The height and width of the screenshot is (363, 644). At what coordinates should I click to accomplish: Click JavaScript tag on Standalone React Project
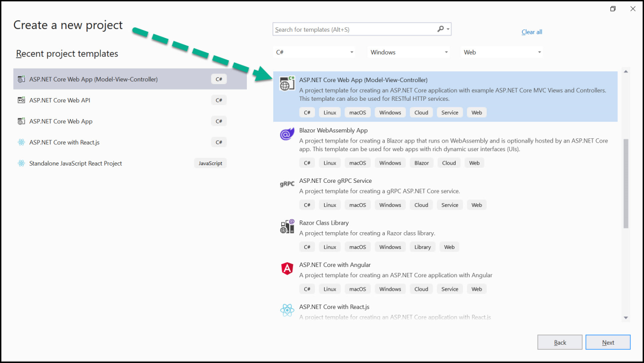(210, 163)
